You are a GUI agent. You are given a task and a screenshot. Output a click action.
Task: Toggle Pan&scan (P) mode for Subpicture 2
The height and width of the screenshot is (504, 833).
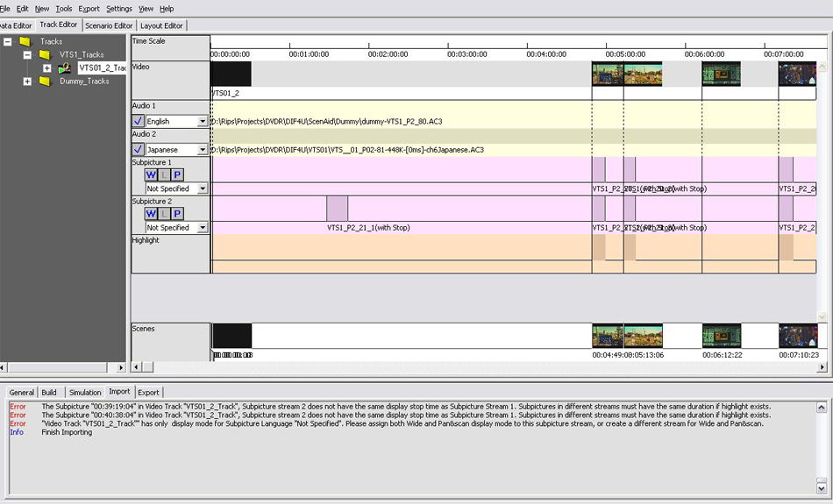click(177, 214)
